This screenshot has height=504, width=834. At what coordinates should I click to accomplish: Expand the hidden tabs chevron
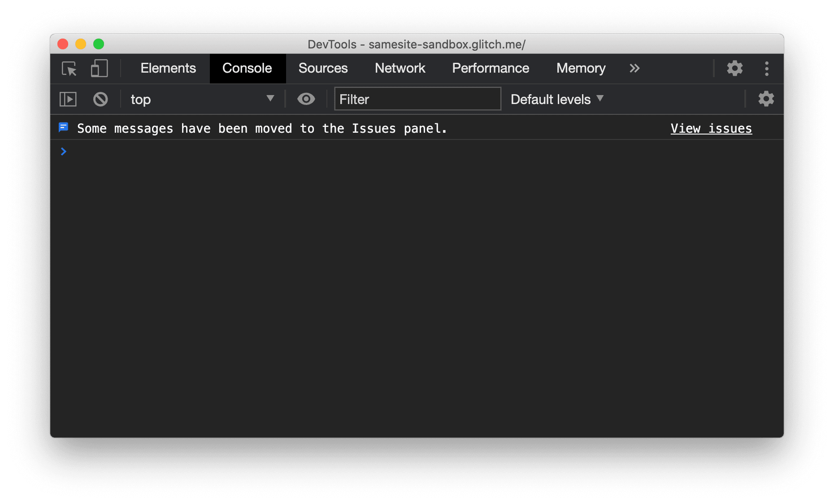634,69
